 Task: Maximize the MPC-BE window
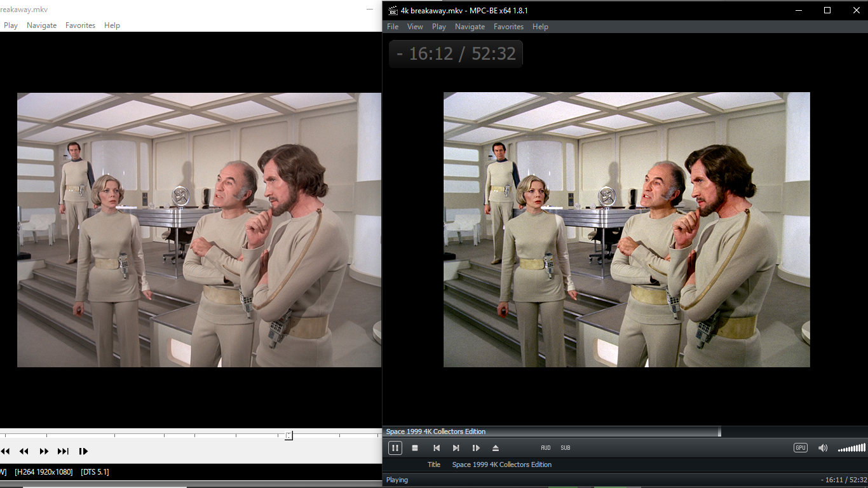coord(827,10)
